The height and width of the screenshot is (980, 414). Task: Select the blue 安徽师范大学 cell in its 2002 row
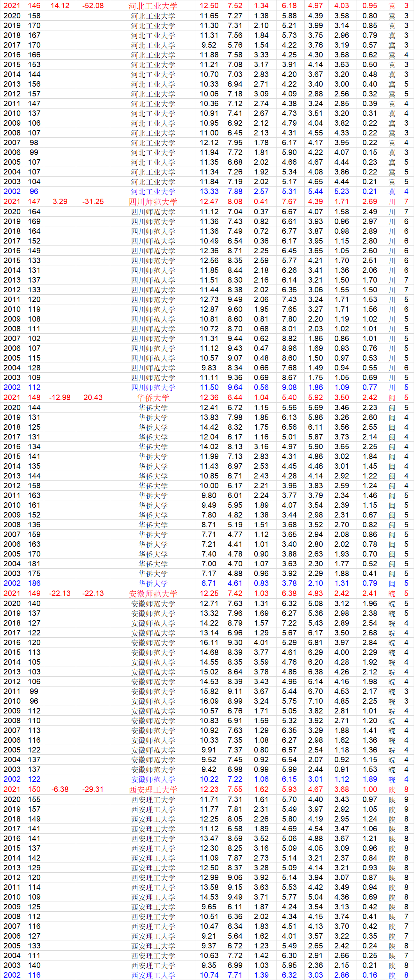pyautogui.click(x=153, y=779)
